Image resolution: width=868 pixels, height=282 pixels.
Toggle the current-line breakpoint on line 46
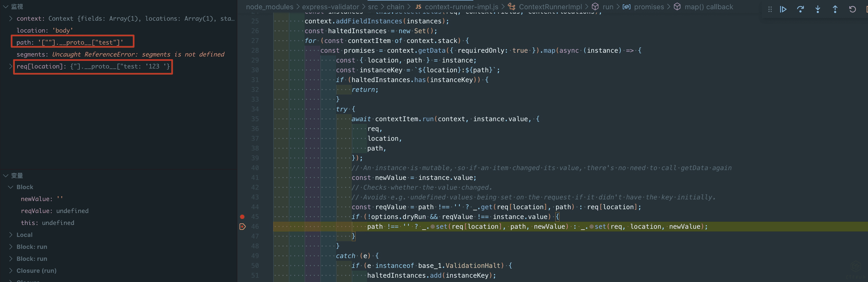(242, 227)
